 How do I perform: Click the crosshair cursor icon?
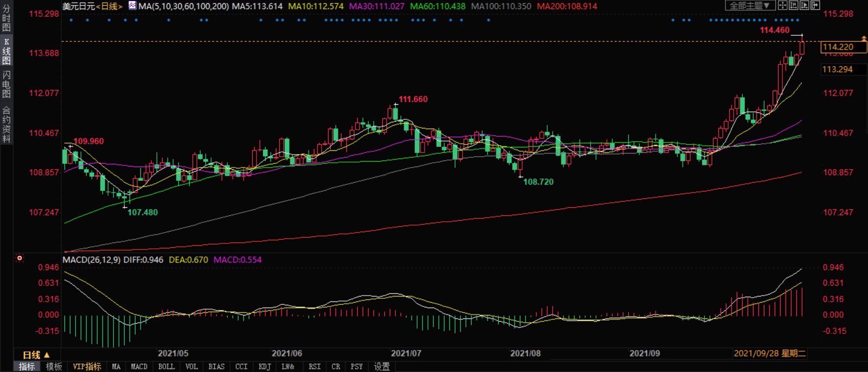pyautogui.click(x=782, y=5)
